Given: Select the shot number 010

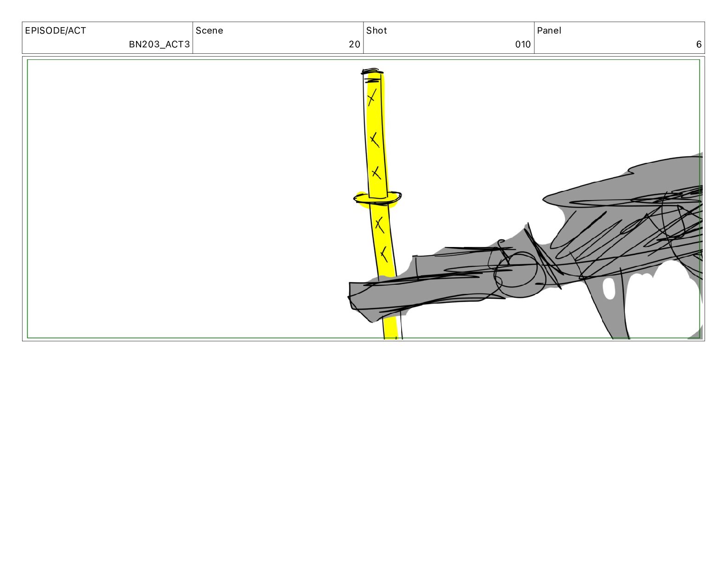Looking at the screenshot, I should coord(523,45).
